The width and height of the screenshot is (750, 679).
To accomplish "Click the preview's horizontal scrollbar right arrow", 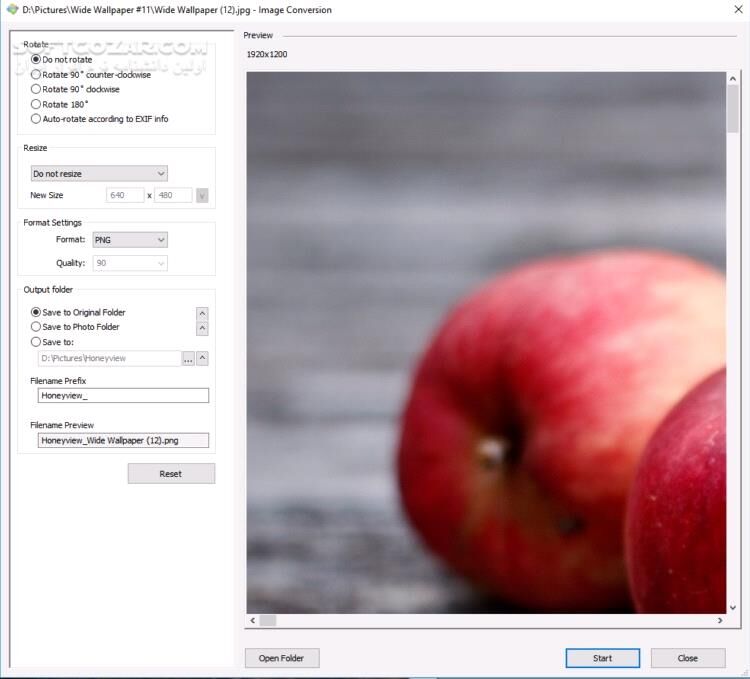I will click(x=719, y=621).
